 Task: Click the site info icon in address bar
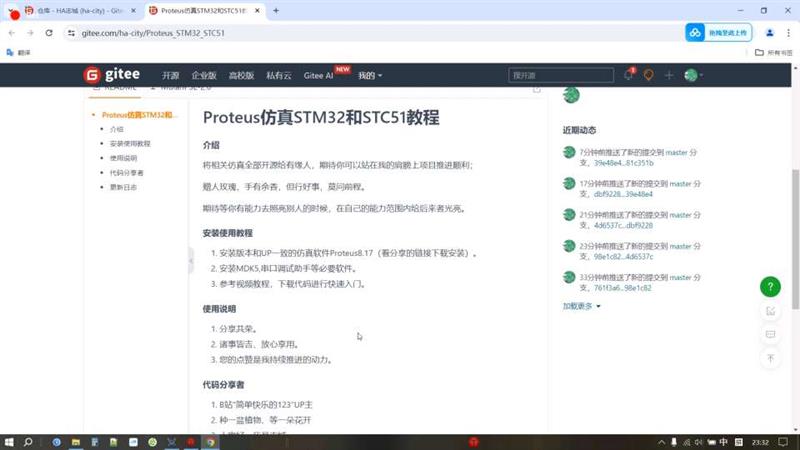(71, 33)
